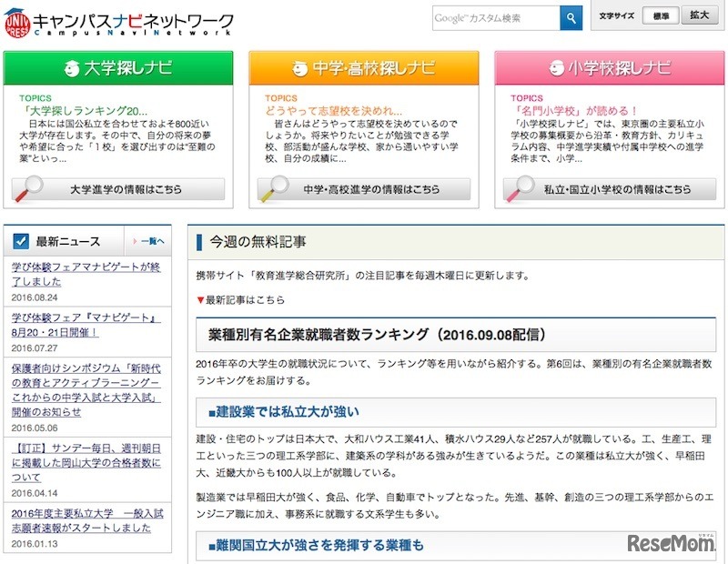Click the blue checkmark box next to 最新ニュース
The width and height of the screenshot is (728, 564).
click(20, 239)
